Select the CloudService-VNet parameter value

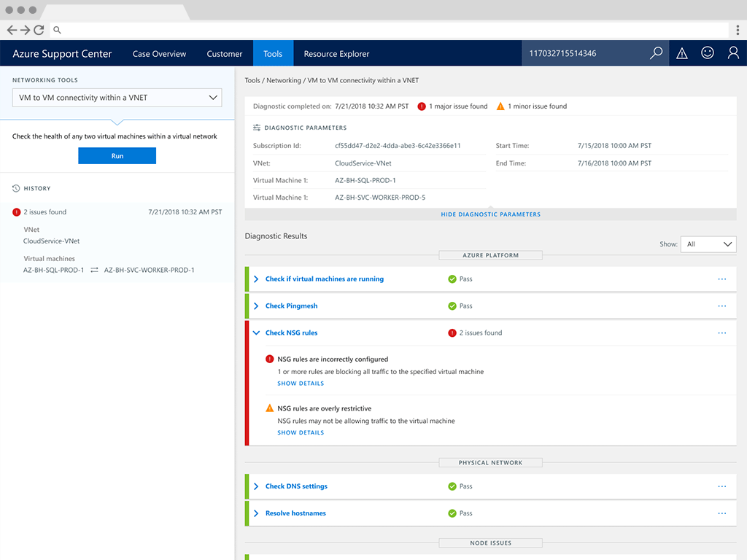tap(363, 163)
